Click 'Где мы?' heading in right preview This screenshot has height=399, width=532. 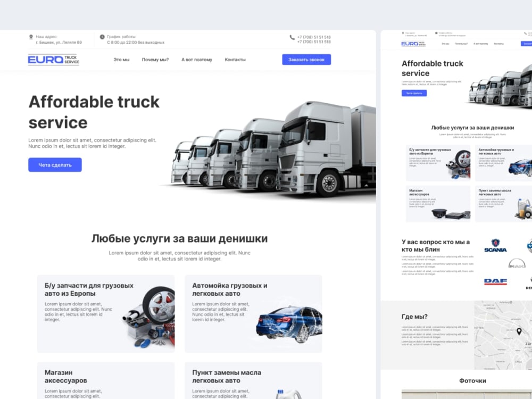click(x=414, y=317)
